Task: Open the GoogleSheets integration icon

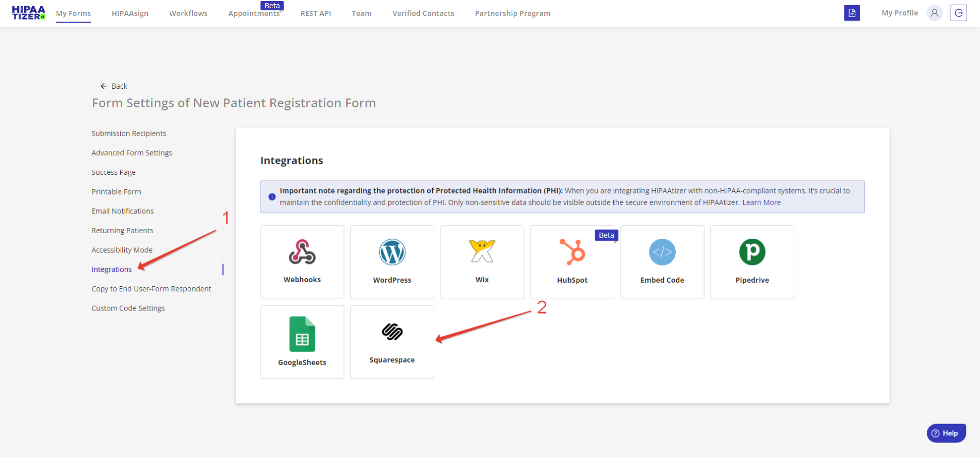Action: point(302,334)
